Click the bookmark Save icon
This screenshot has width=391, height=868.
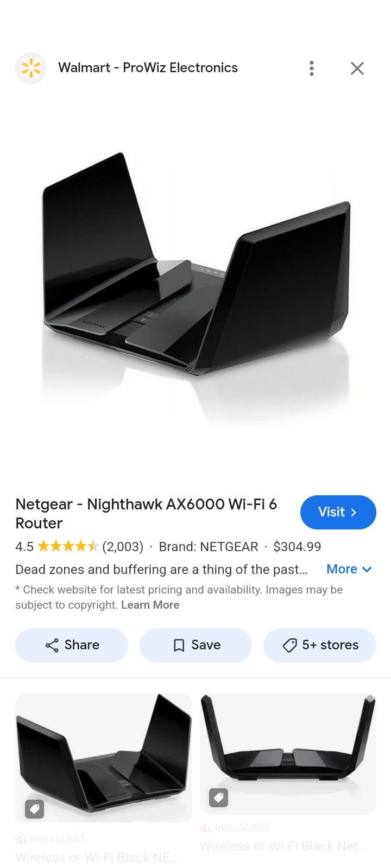(x=179, y=645)
